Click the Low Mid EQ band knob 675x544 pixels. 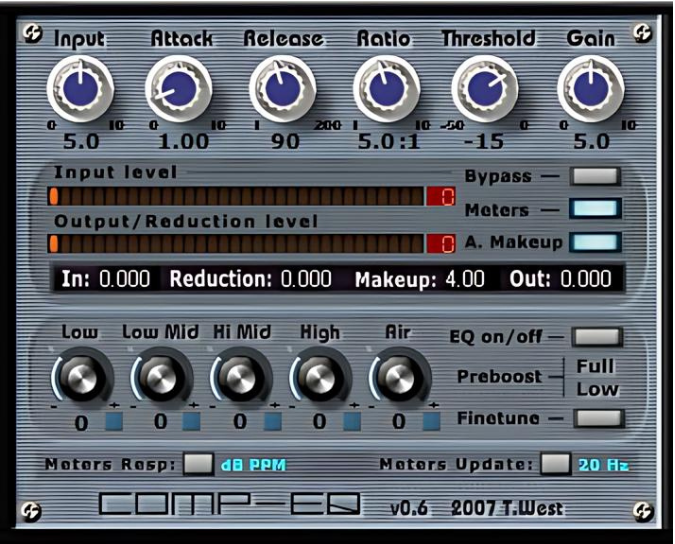point(161,377)
